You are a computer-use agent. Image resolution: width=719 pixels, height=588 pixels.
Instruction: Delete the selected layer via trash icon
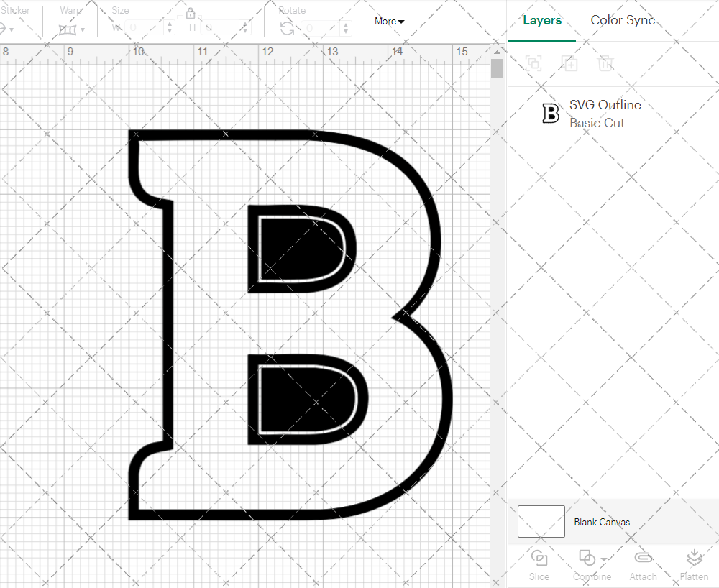(x=606, y=63)
